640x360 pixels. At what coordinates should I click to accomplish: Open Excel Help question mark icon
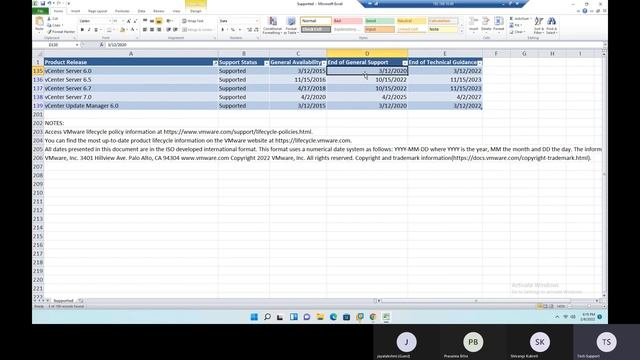click(x=585, y=11)
